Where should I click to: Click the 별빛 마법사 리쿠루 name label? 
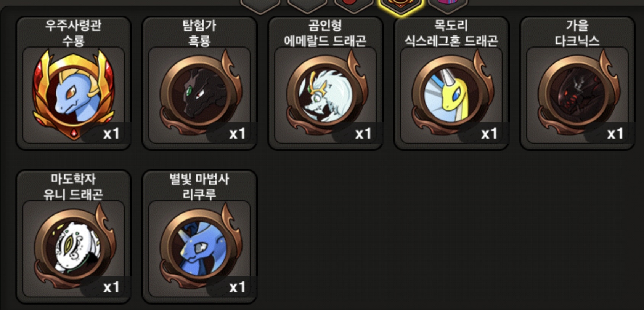tap(199, 187)
